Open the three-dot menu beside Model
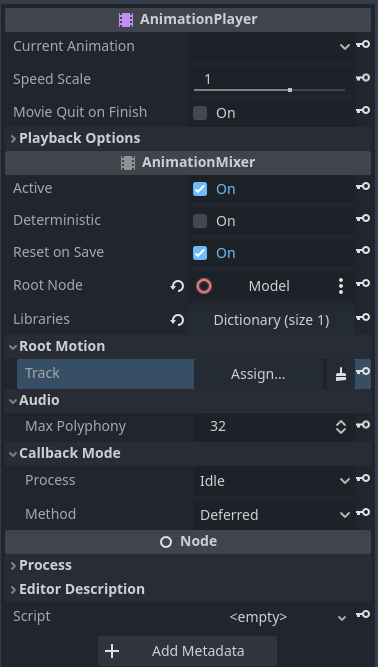 pyautogui.click(x=341, y=286)
